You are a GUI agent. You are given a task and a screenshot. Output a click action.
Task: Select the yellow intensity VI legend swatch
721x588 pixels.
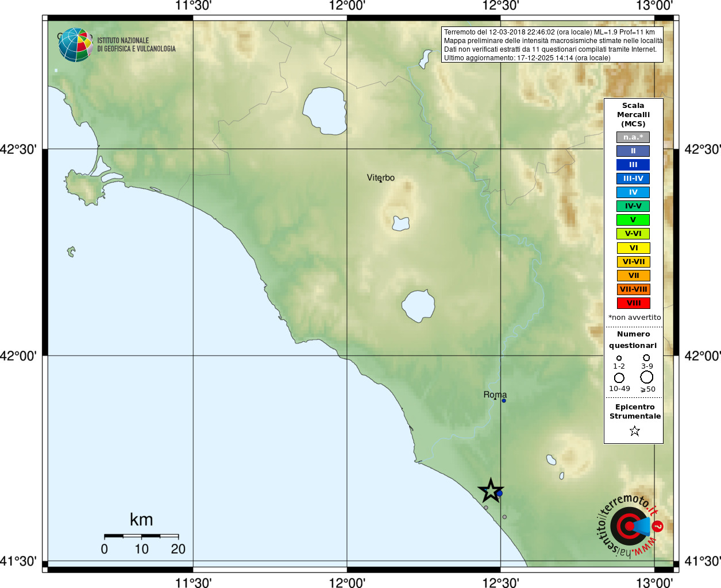633,248
